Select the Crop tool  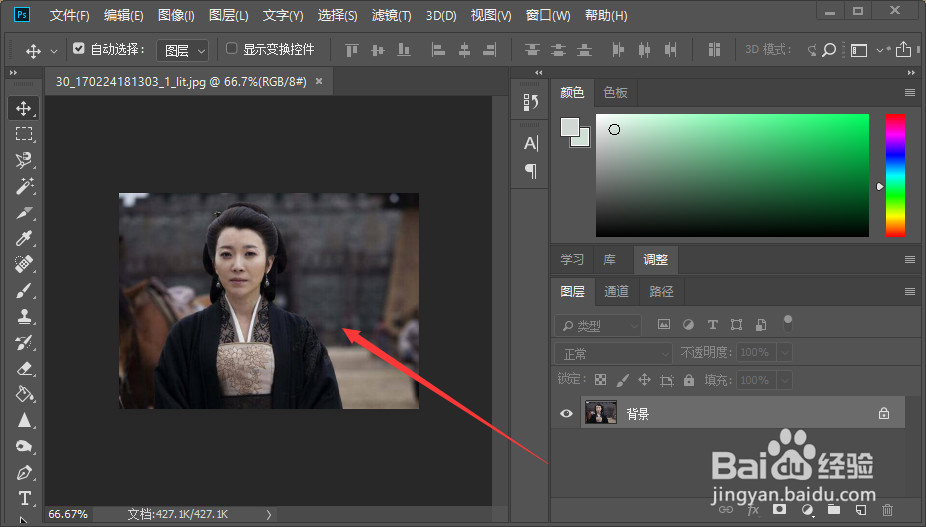(24, 212)
